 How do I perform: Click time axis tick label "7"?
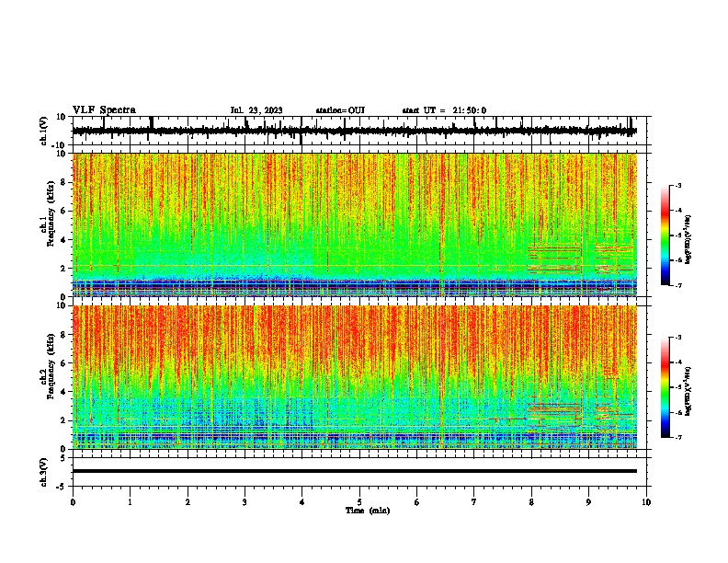(x=474, y=502)
